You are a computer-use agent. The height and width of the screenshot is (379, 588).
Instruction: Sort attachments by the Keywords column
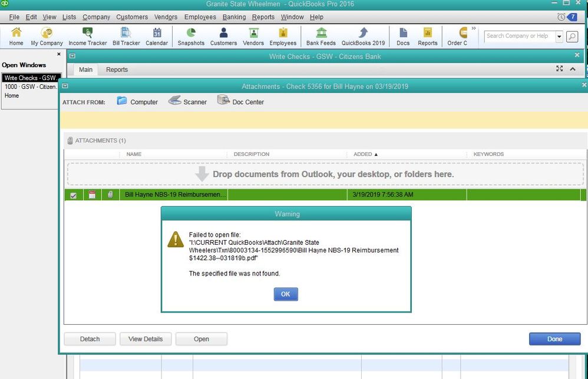488,154
